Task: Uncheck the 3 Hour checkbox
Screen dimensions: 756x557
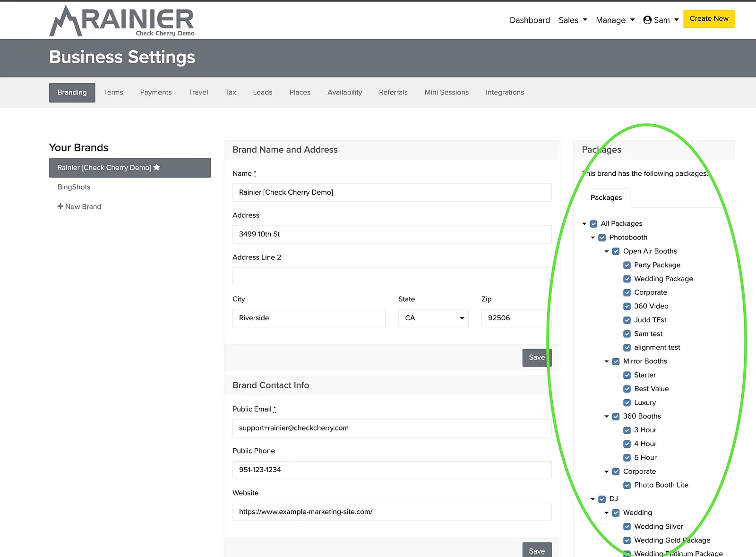Action: [627, 430]
